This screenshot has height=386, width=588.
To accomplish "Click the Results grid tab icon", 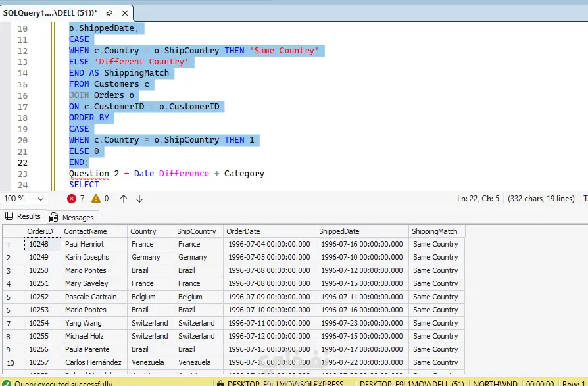I will coord(9,216).
